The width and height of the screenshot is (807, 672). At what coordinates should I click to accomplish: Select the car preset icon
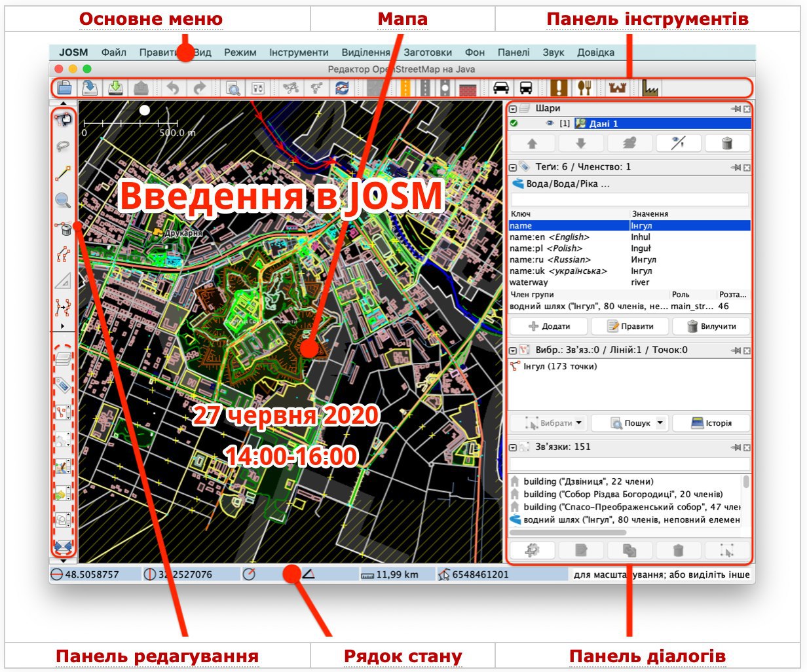tap(500, 88)
